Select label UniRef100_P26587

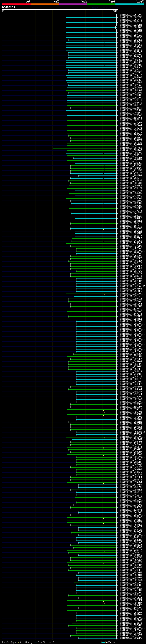(x=131, y=454)
